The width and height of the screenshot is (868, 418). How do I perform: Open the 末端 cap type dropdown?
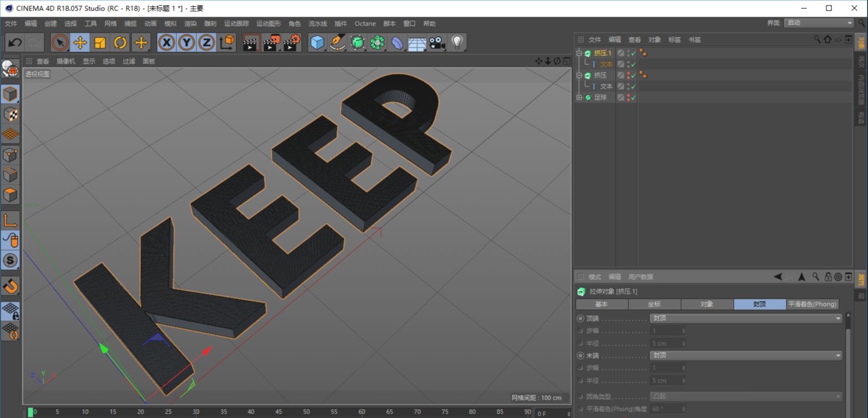click(746, 356)
